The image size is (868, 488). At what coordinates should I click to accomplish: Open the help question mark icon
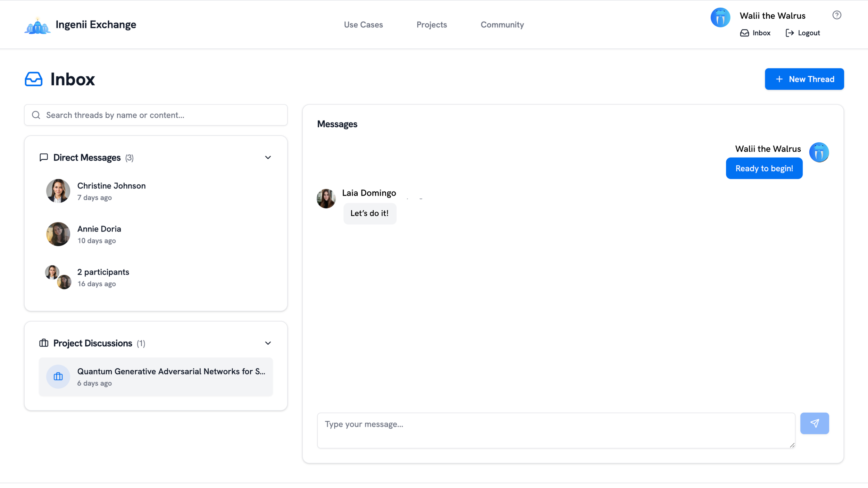(837, 15)
